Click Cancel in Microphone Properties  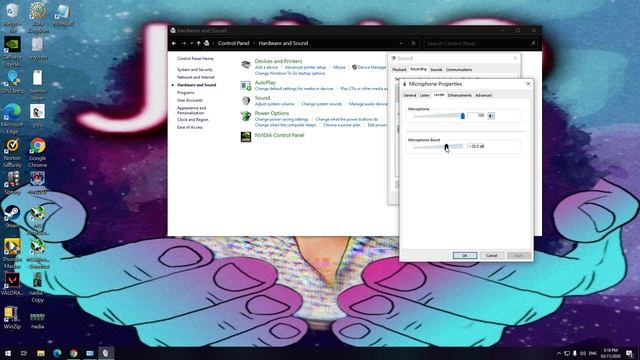click(x=491, y=256)
